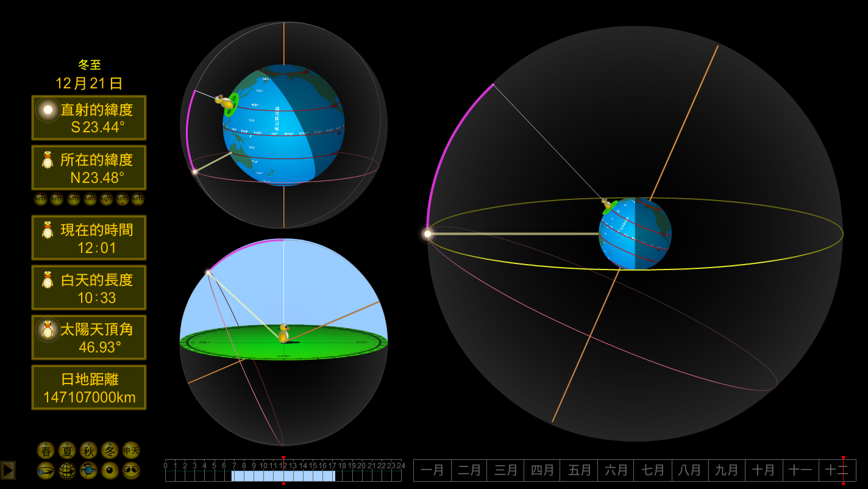The width and height of the screenshot is (868, 489).
Task: Click the 太陽天頂角 info panel
Action: [89, 337]
